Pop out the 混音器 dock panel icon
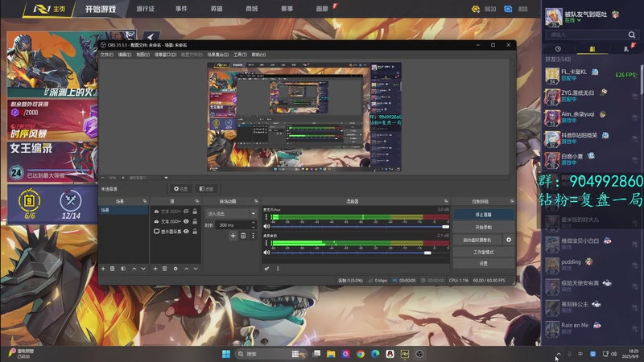 coord(446,201)
